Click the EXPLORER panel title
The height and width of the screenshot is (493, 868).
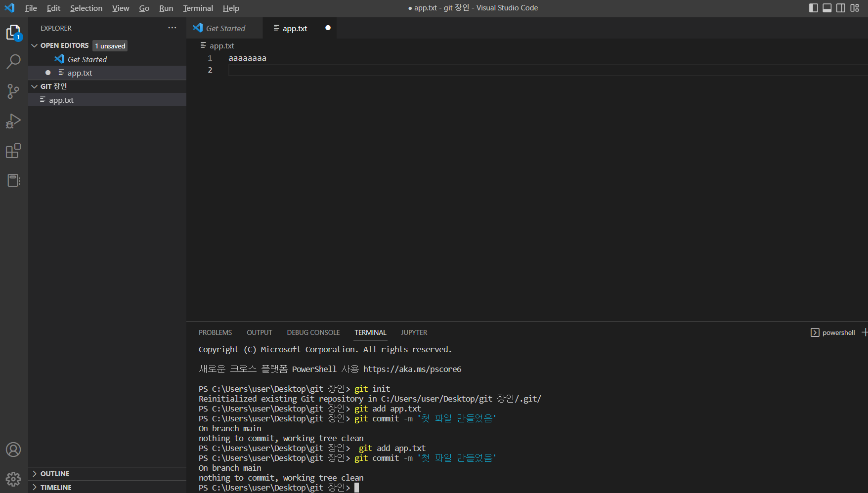pyautogui.click(x=56, y=28)
